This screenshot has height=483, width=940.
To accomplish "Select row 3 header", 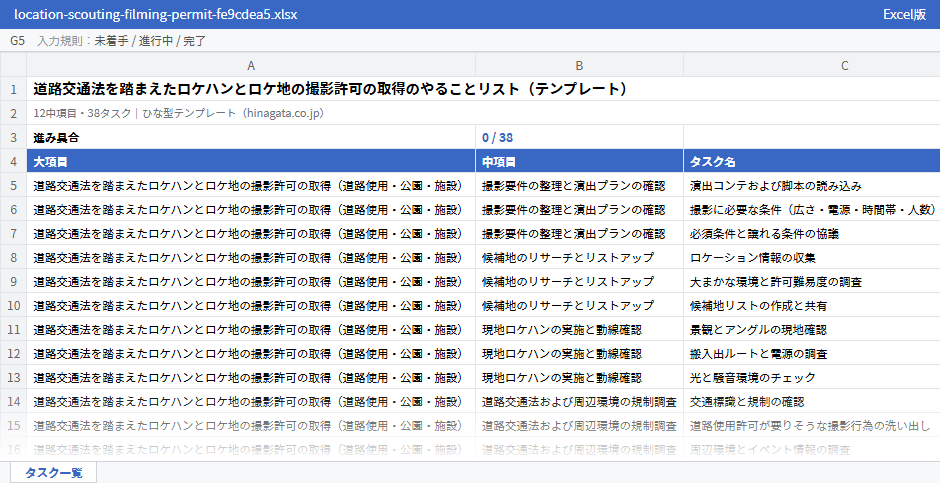I will pyautogui.click(x=13, y=137).
